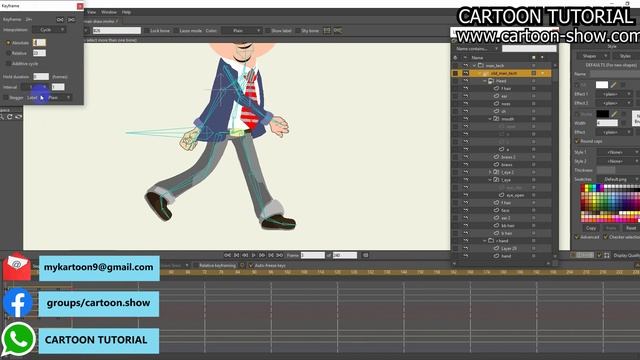Toggle the Advanced checkbox in Style panel

tap(577, 237)
